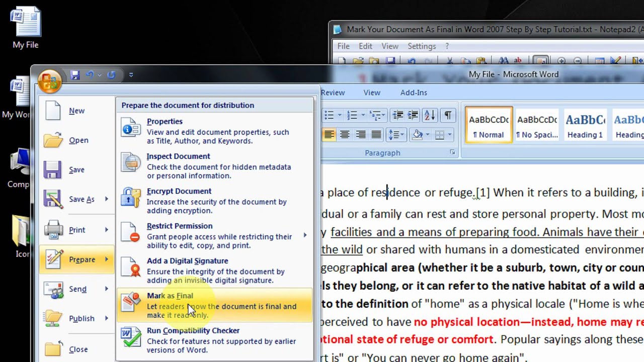Expand the Publish submenu arrow
Screen dimensions: 644x362
pyautogui.click(x=107, y=318)
